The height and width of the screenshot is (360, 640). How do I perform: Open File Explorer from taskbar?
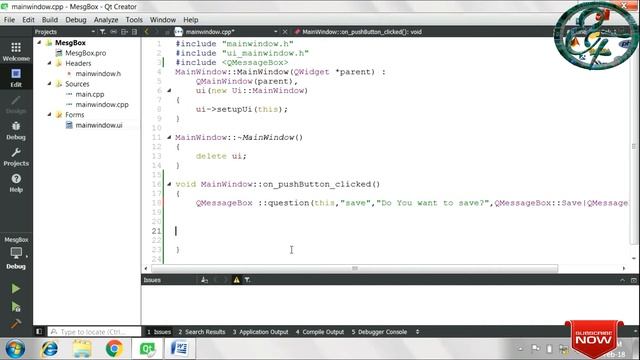coord(82,349)
